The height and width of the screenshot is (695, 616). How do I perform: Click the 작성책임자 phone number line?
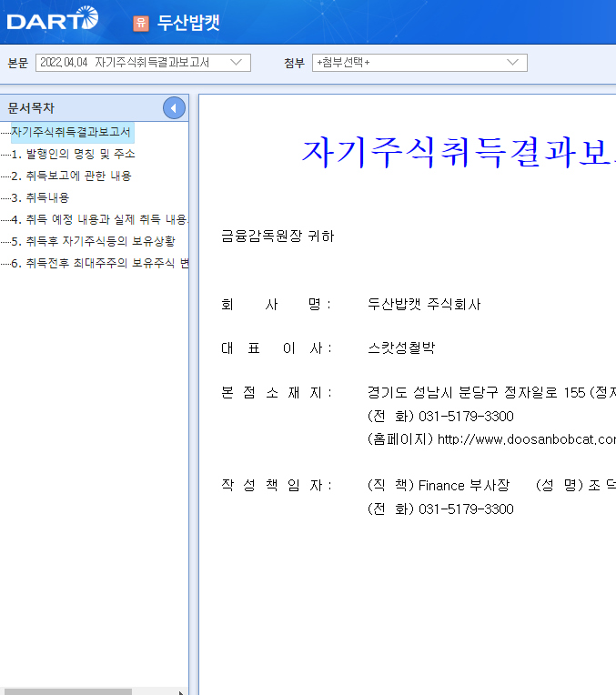coord(440,509)
